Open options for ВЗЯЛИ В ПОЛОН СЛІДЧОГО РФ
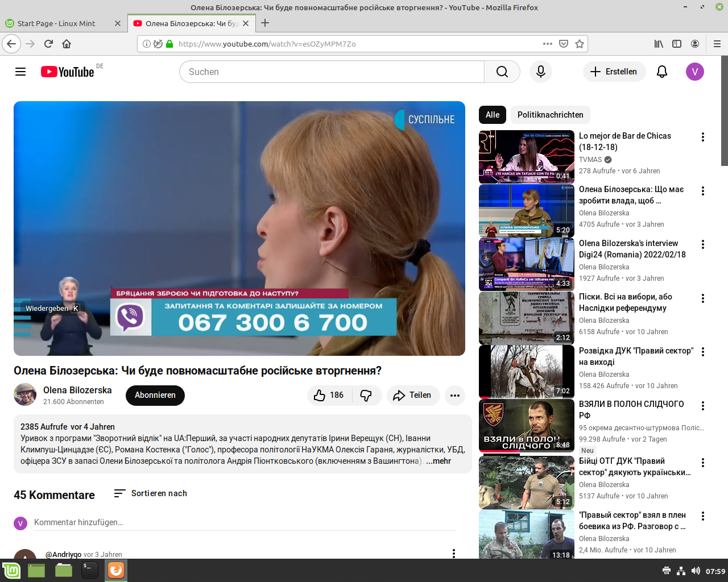Viewport: 728px width, 582px height. (703, 406)
